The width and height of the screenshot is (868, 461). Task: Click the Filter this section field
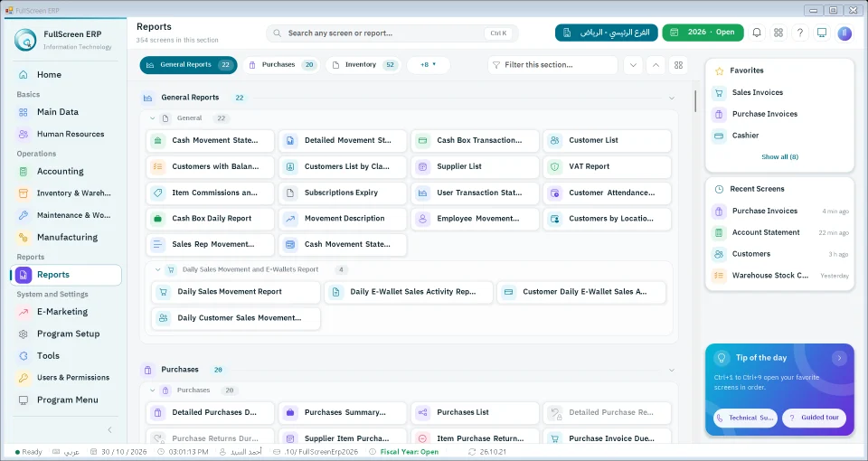[552, 65]
